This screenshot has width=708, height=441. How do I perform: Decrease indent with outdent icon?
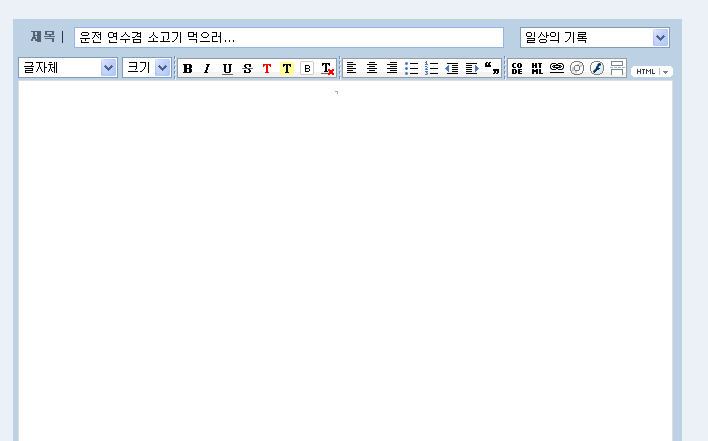click(452, 68)
